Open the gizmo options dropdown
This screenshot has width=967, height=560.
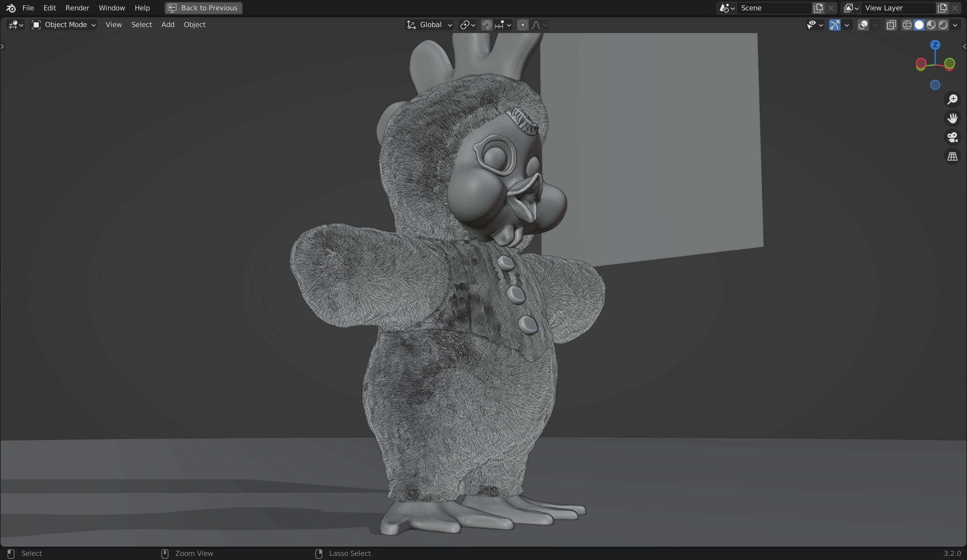click(846, 25)
